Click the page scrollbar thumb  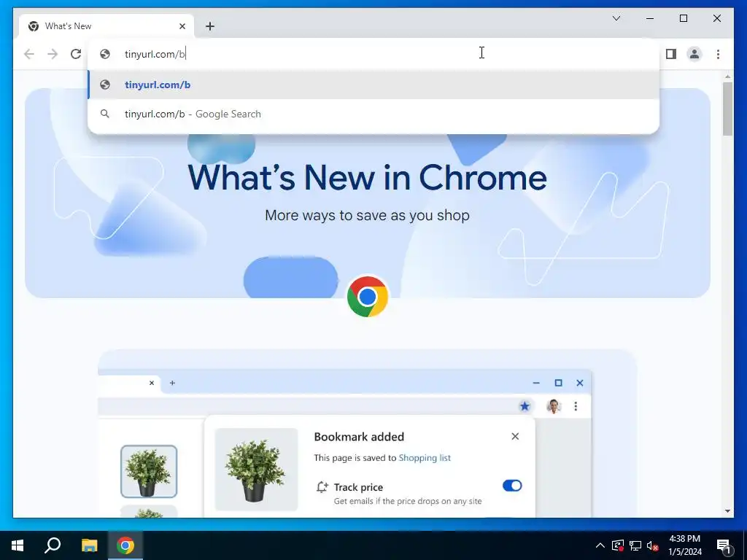pos(727,109)
